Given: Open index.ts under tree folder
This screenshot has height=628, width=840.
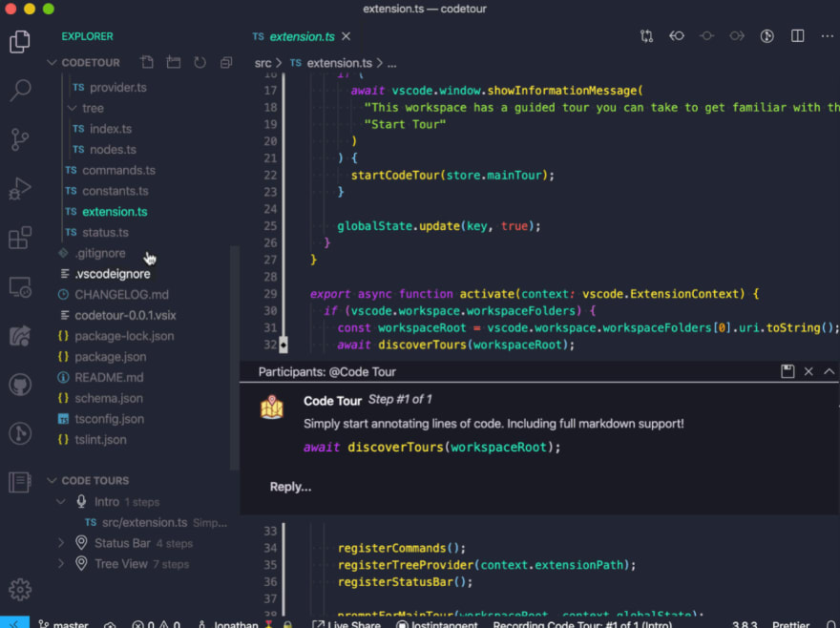Looking at the screenshot, I should pos(111,129).
